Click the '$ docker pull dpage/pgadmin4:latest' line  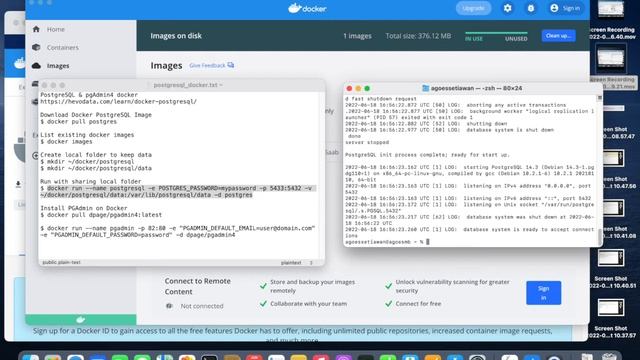click(101, 215)
